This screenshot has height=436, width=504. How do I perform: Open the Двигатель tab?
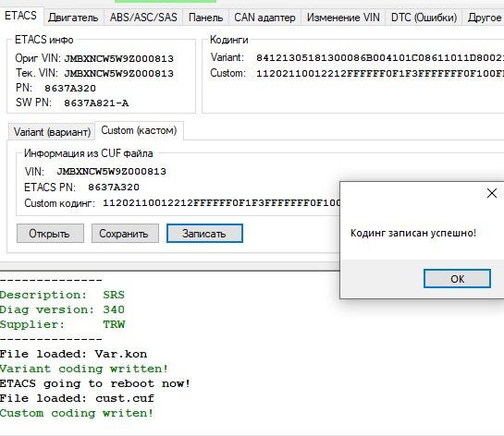73,18
